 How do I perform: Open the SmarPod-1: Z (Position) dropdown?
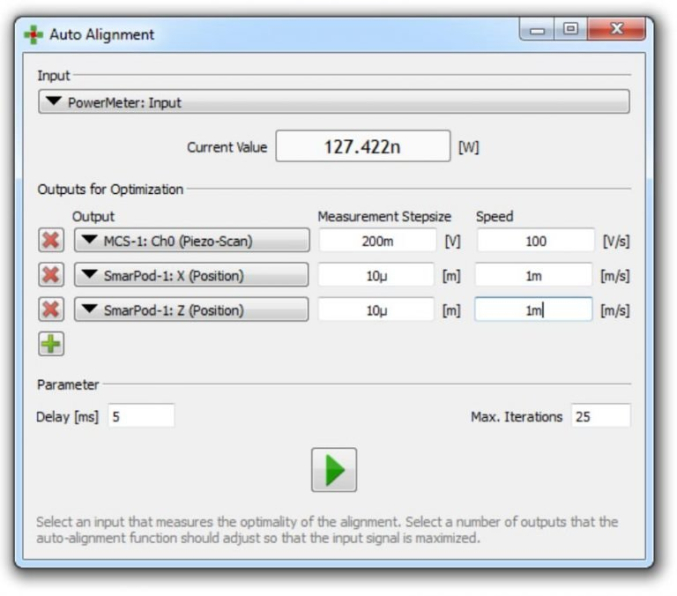coord(191,310)
